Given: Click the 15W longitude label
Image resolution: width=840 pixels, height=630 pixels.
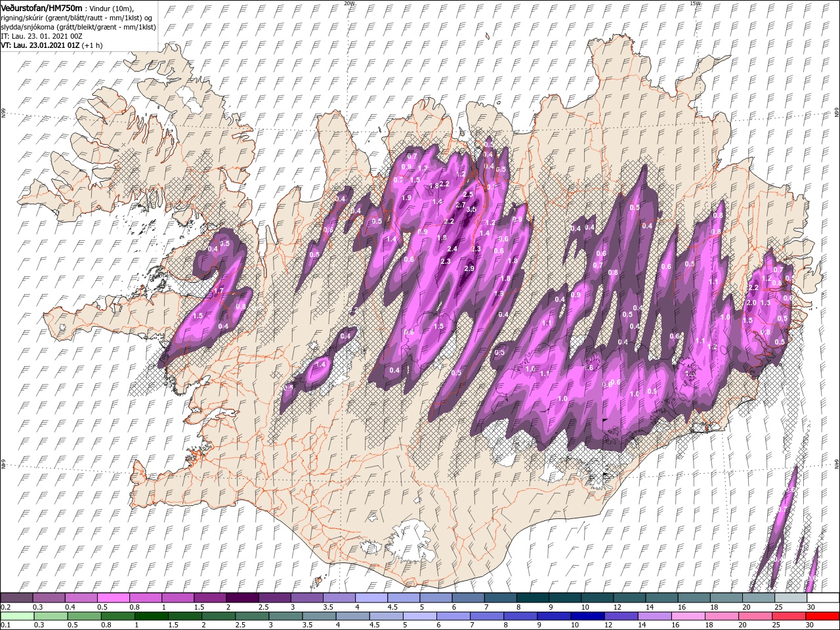Looking at the screenshot, I should (694, 3).
